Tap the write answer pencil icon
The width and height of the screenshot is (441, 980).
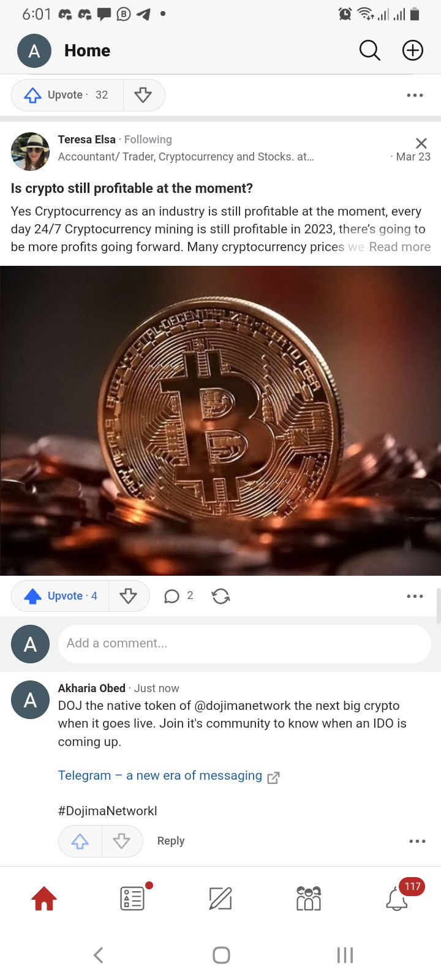click(221, 899)
